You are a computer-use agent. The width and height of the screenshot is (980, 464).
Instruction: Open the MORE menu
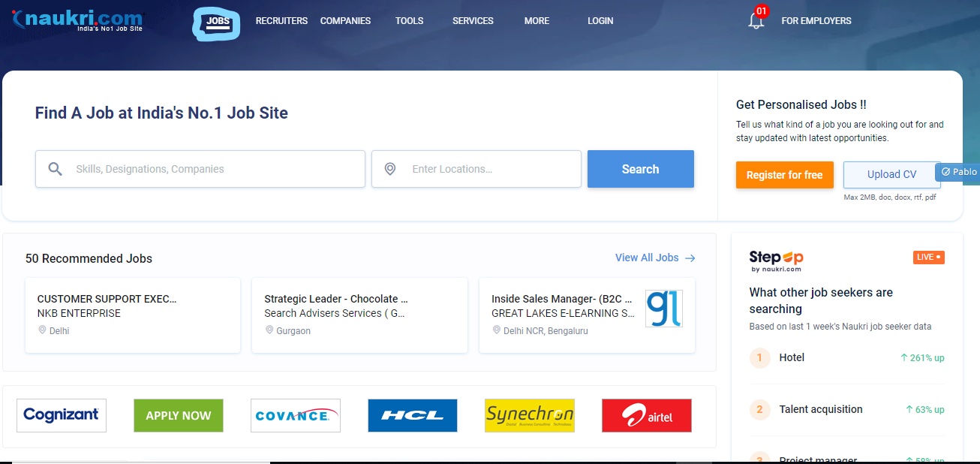[x=537, y=21]
